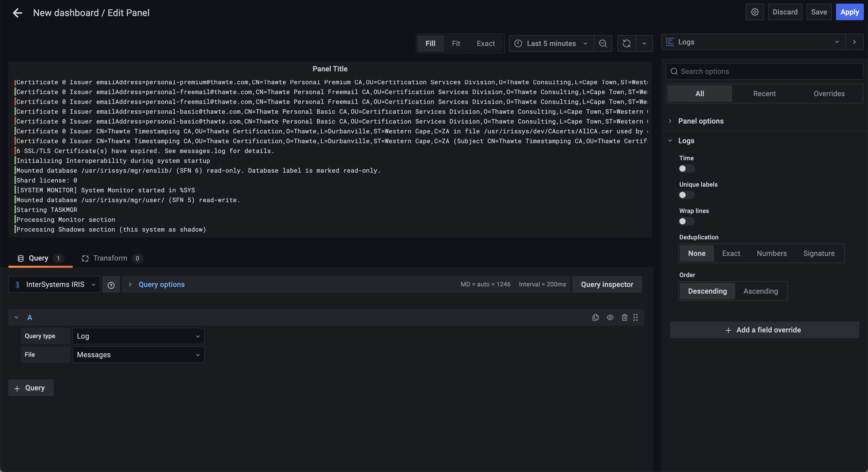
Task: Expand the Panel options section
Action: pos(701,121)
